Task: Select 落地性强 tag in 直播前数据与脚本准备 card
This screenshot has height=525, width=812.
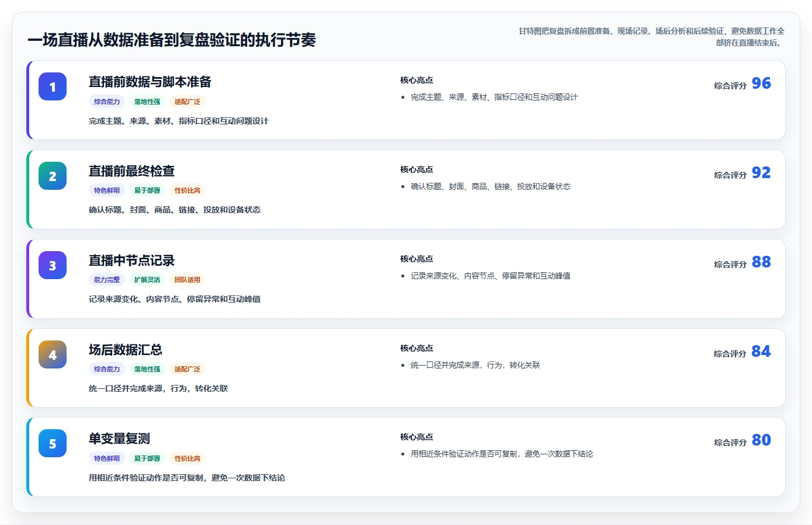Action: tap(147, 102)
